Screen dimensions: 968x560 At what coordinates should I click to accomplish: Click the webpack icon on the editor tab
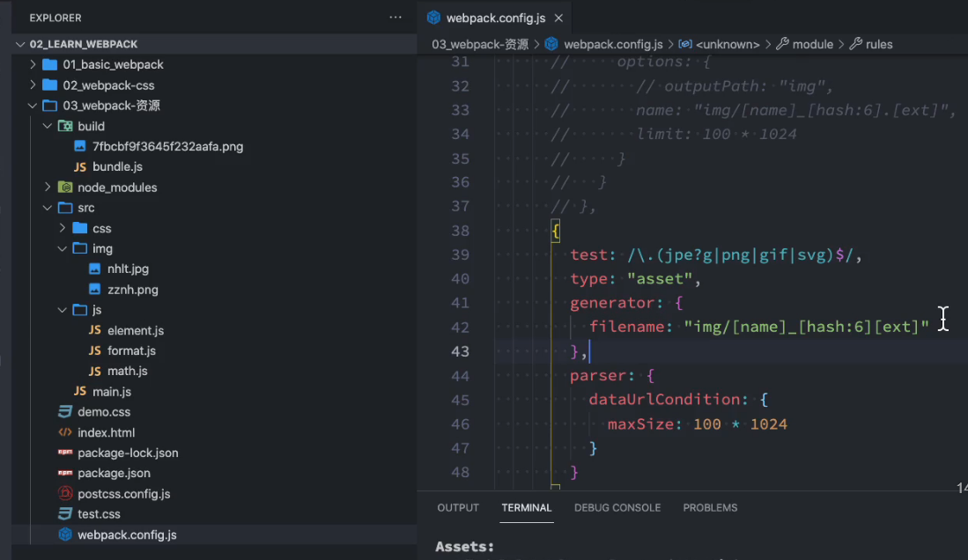(434, 18)
